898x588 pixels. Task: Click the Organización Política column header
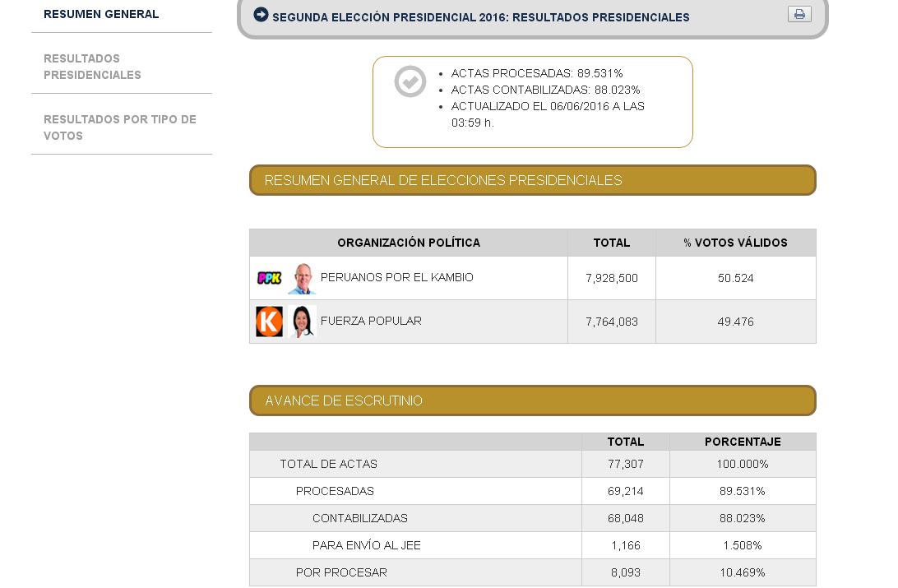click(x=409, y=243)
